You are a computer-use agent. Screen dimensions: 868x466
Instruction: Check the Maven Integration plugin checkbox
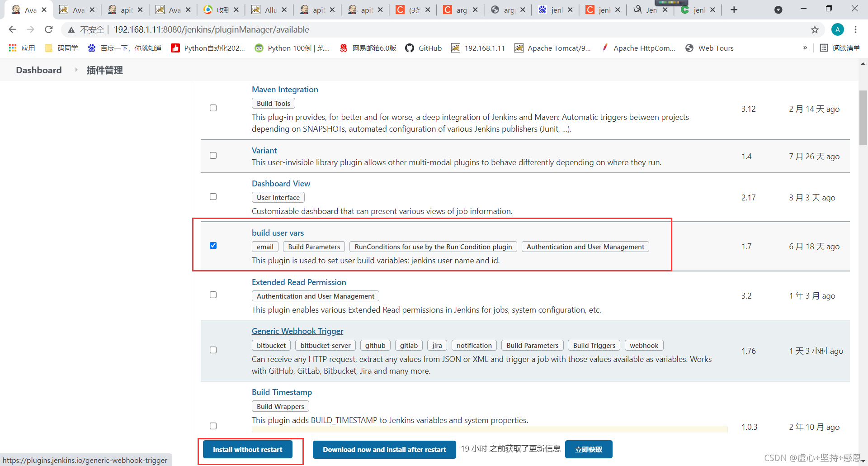click(213, 108)
